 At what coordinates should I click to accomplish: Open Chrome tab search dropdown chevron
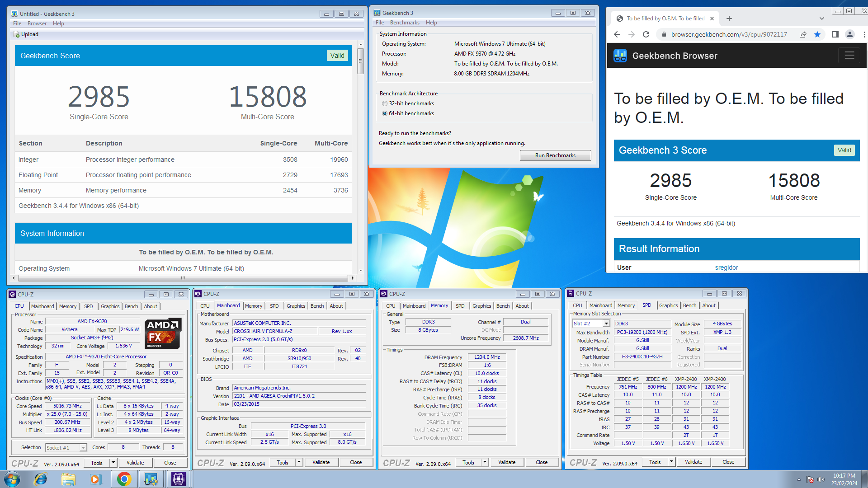[x=822, y=19]
